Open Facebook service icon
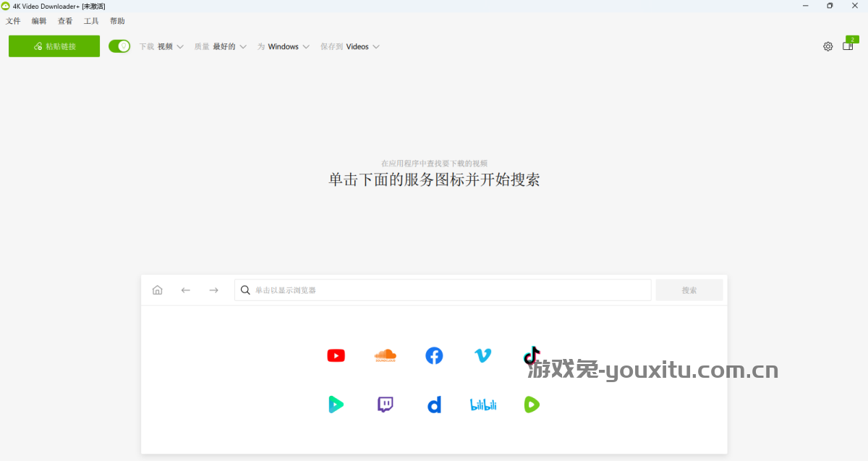Screen dimensions: 868x461 434,355
